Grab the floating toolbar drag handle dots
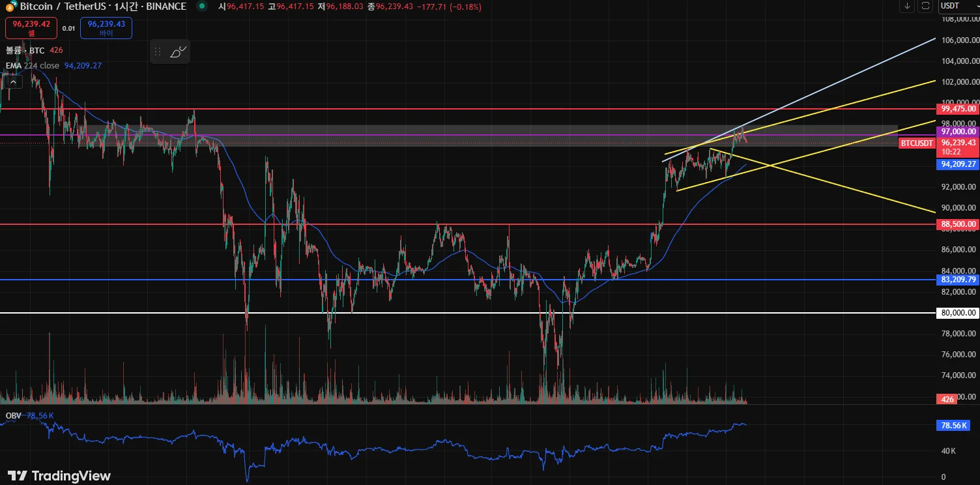The height and width of the screenshot is (485, 980). pyautogui.click(x=158, y=51)
